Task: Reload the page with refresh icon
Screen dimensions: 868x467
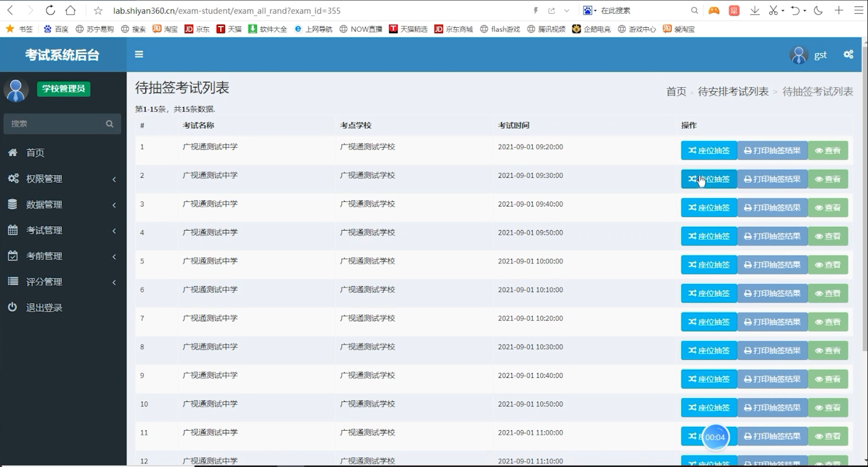Action: coord(50,10)
